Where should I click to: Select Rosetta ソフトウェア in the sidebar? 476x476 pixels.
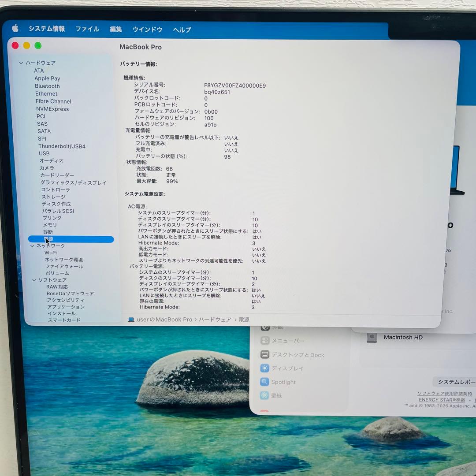(70, 294)
